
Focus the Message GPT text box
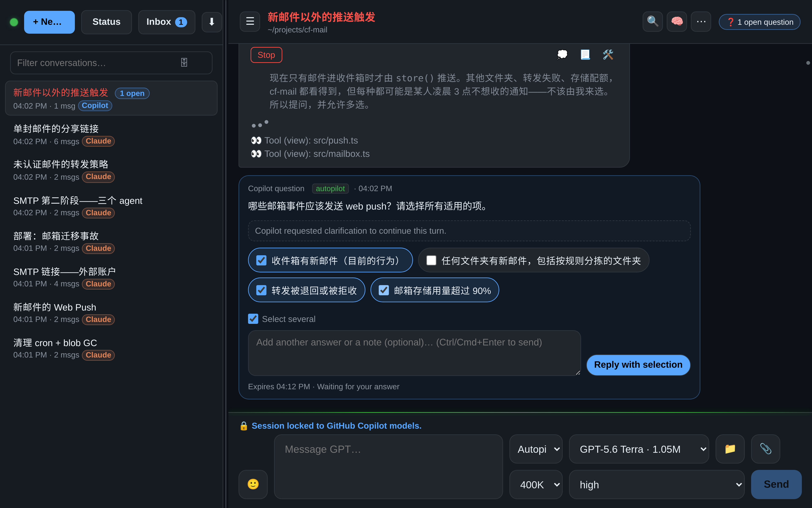388,466
